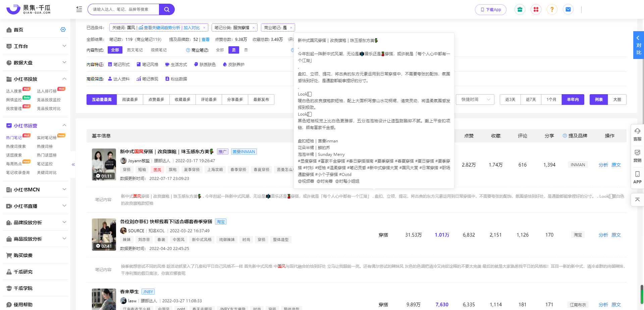
Task: Open the red apps grid icon
Action: click(536, 9)
